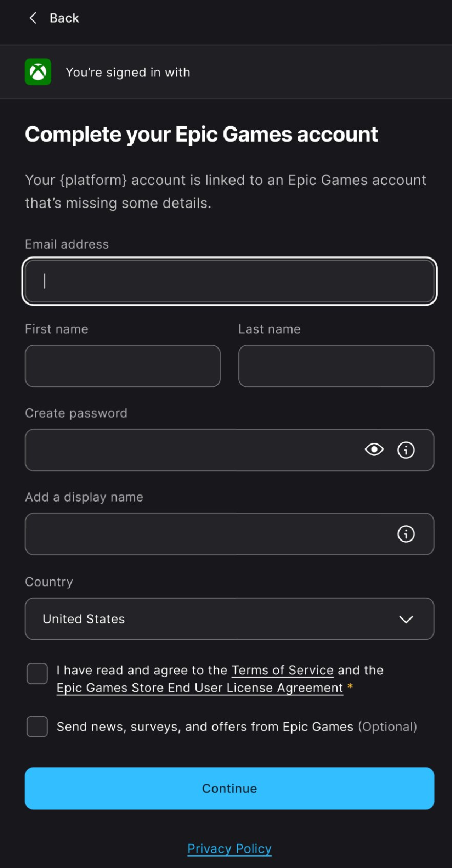Open the Privacy Policy link
Viewport: 452px width, 868px height.
(230, 849)
